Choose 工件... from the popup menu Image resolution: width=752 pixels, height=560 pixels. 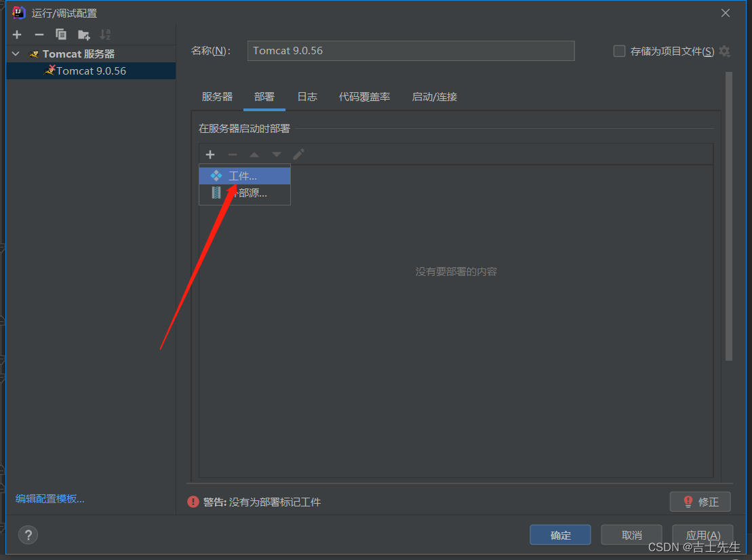click(x=245, y=176)
